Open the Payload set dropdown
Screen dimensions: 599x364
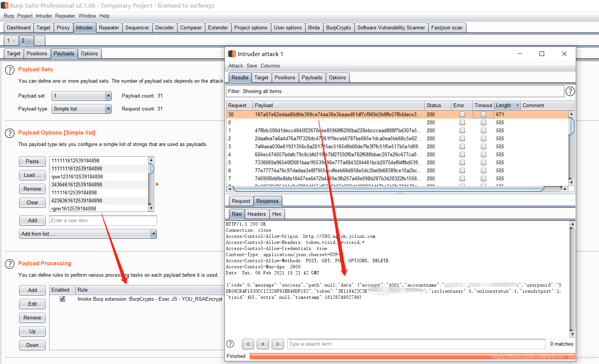[x=81, y=96]
